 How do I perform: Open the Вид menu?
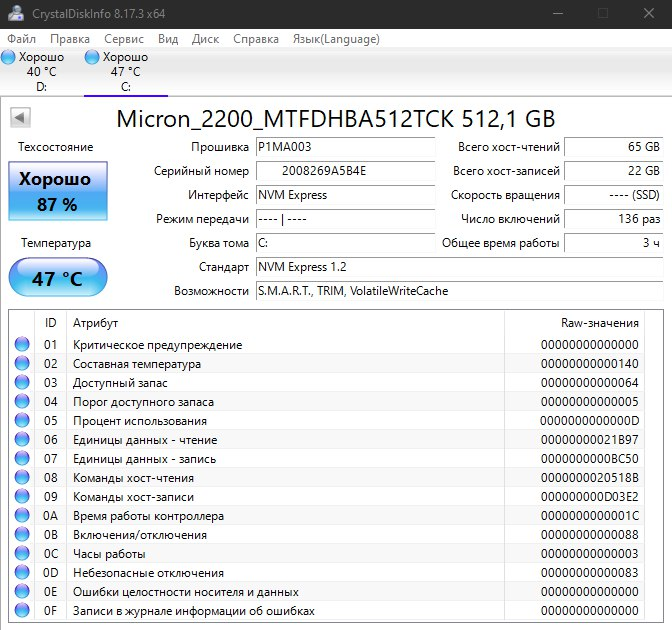pos(168,39)
